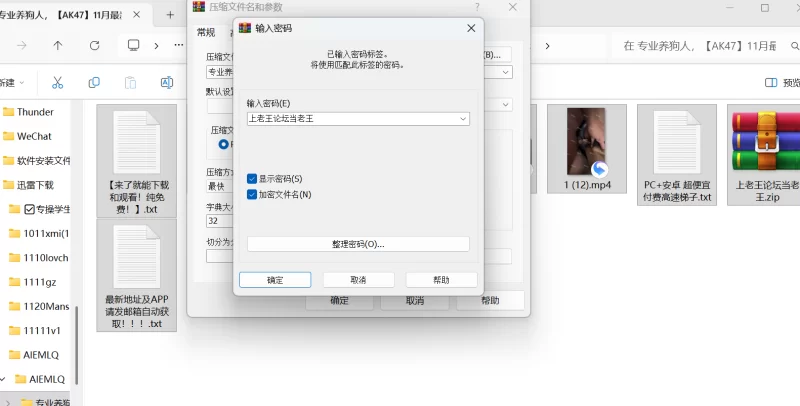Screen dimensions: 800x406
Task: Open 1120Mans folder in sidebar
Action: click(x=41, y=306)
